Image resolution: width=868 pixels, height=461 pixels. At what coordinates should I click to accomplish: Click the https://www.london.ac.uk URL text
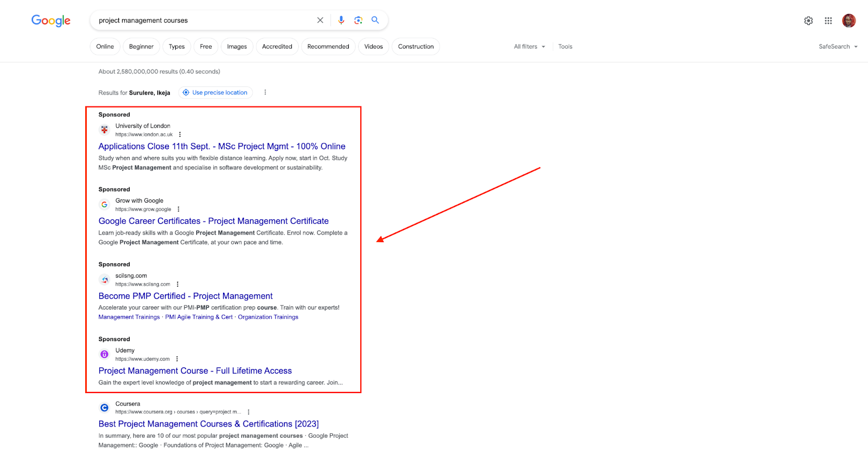coord(144,135)
